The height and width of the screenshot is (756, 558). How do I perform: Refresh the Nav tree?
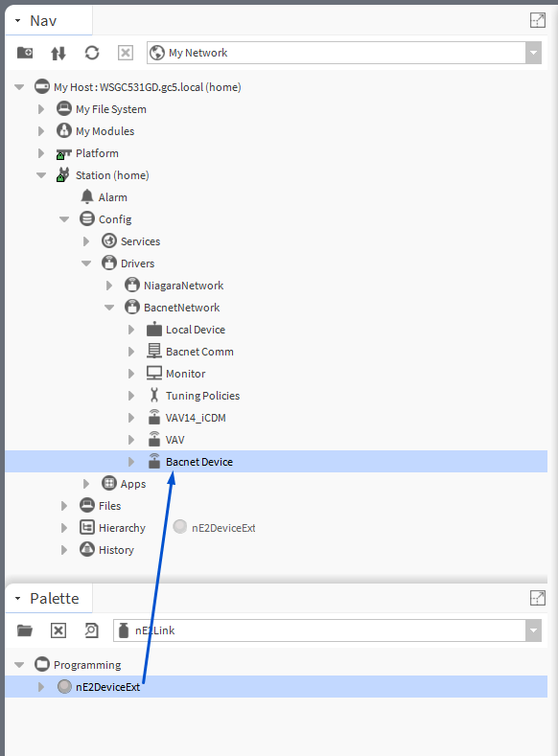[92, 53]
